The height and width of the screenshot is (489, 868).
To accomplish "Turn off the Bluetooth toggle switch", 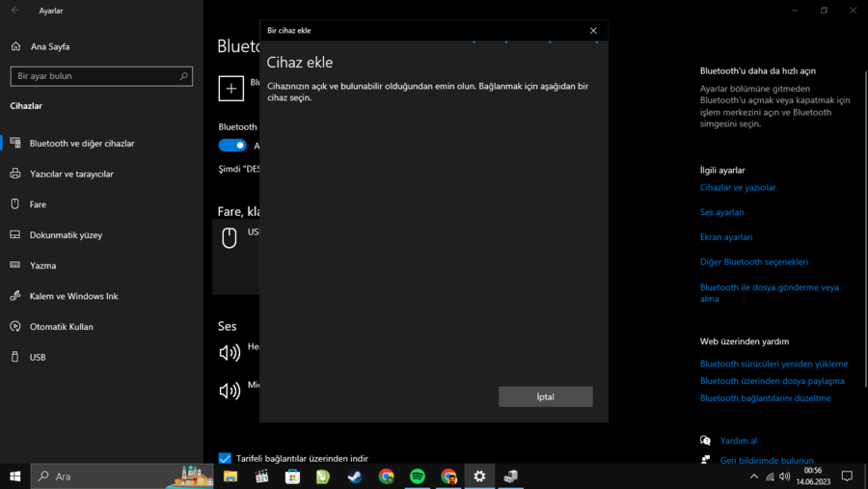I will pos(231,145).
